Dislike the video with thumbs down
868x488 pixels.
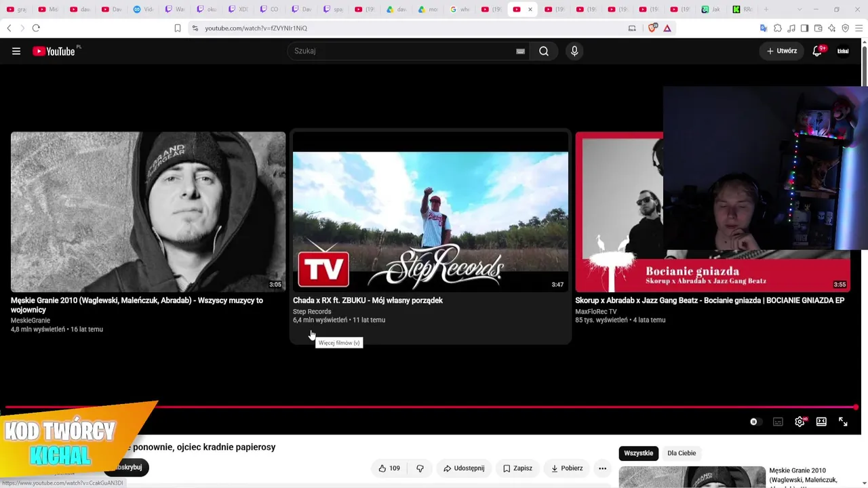420,468
